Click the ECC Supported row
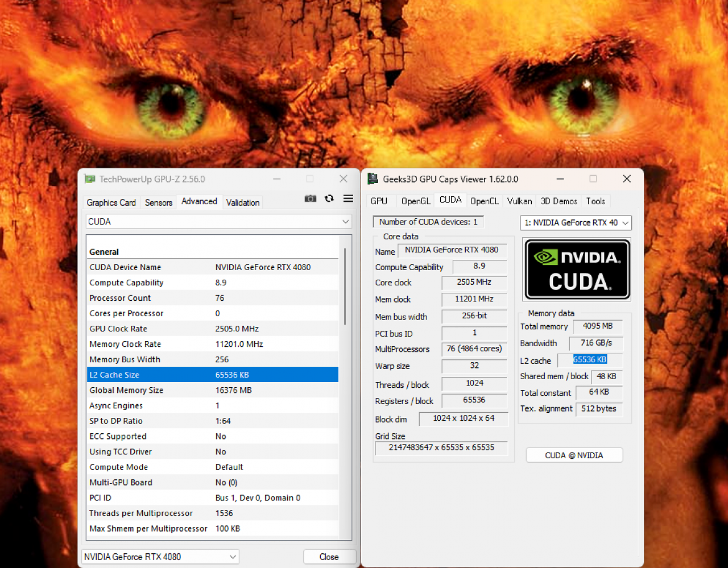The height and width of the screenshot is (568, 728). pos(213,436)
